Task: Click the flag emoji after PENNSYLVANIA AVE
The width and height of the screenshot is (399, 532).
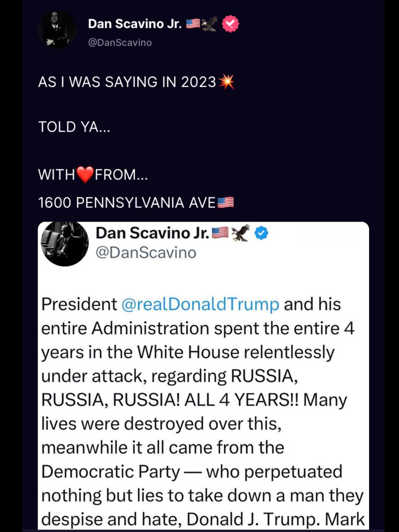Action: 226,202
